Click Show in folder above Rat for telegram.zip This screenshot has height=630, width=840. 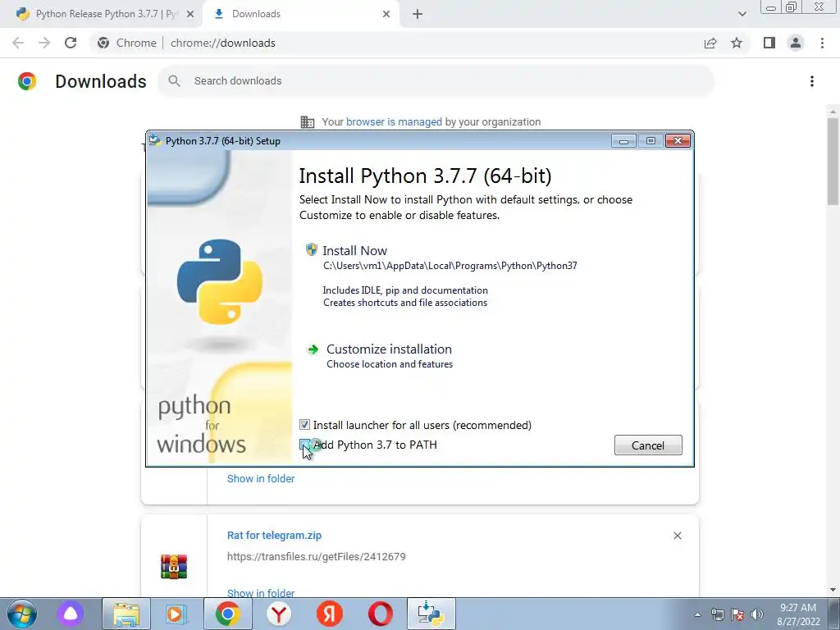[x=261, y=478]
